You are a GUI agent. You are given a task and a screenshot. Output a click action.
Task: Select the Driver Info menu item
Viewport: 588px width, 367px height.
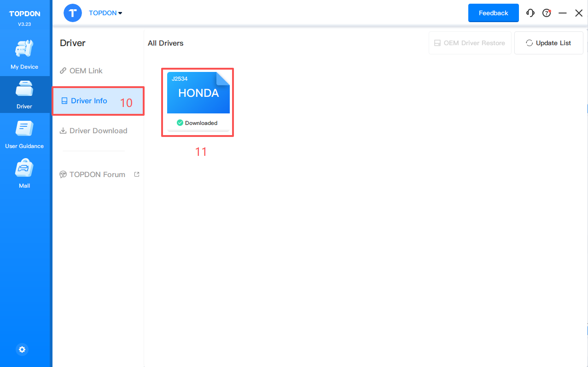[88, 101]
